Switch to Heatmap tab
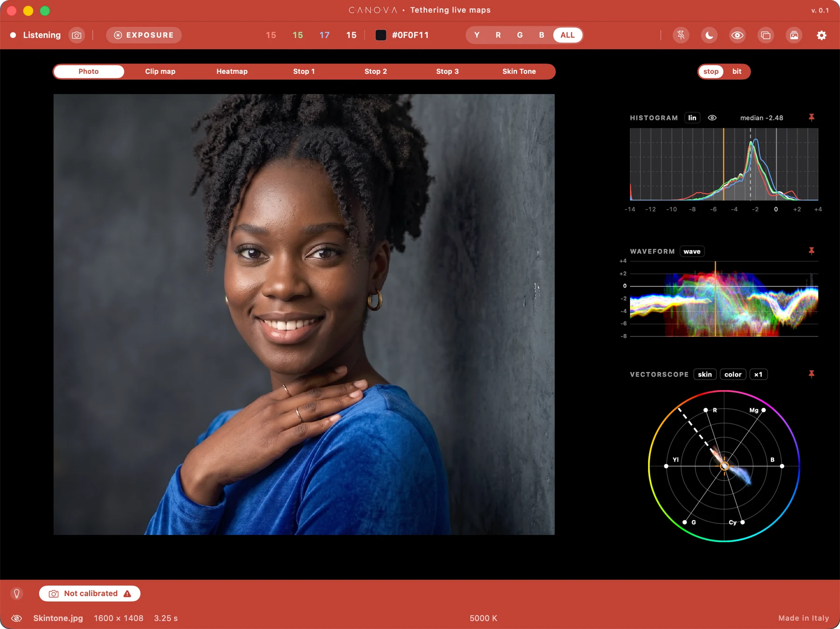The width and height of the screenshot is (840, 629). 232,71
